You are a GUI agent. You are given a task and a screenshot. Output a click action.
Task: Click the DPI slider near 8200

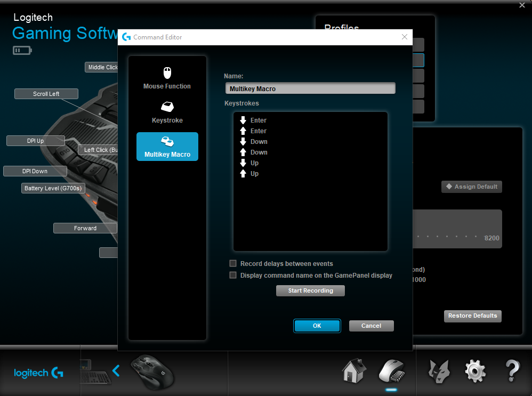475,237
